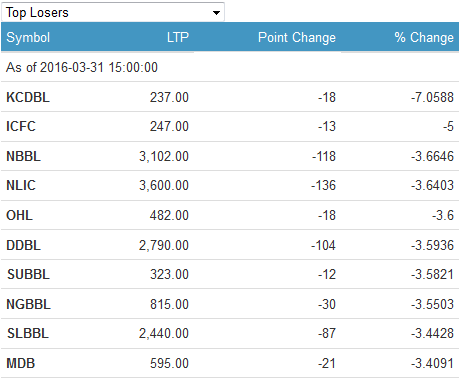Image resolution: width=462 pixels, height=378 pixels.
Task: Click KCDBL's -7.0588 percent change value
Action: click(432, 97)
